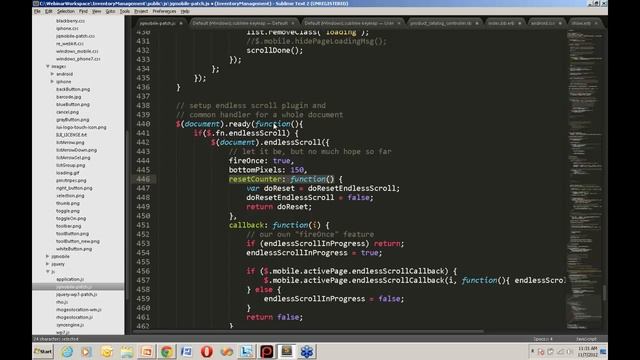Image resolution: width=640 pixels, height=360 pixels.
Task: Open whiteButton.png in the sidebar
Action: [x=74, y=249]
